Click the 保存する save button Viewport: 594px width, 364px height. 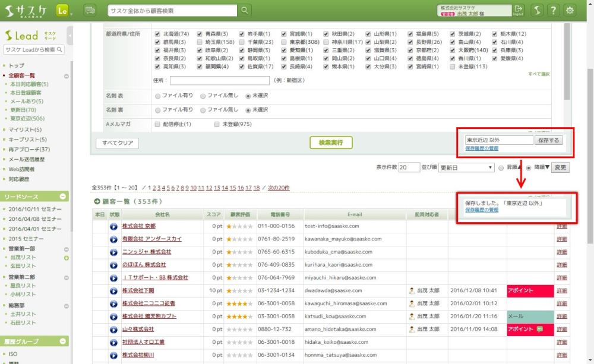click(548, 140)
